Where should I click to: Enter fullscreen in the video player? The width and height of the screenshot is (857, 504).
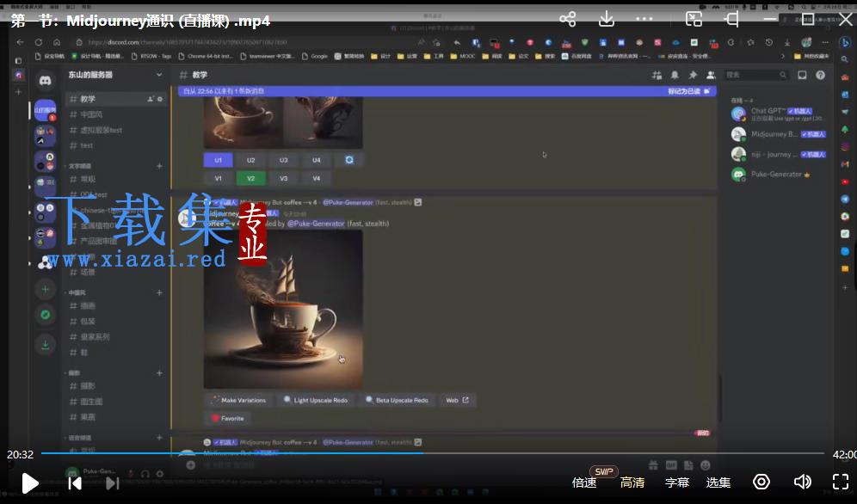(x=840, y=482)
